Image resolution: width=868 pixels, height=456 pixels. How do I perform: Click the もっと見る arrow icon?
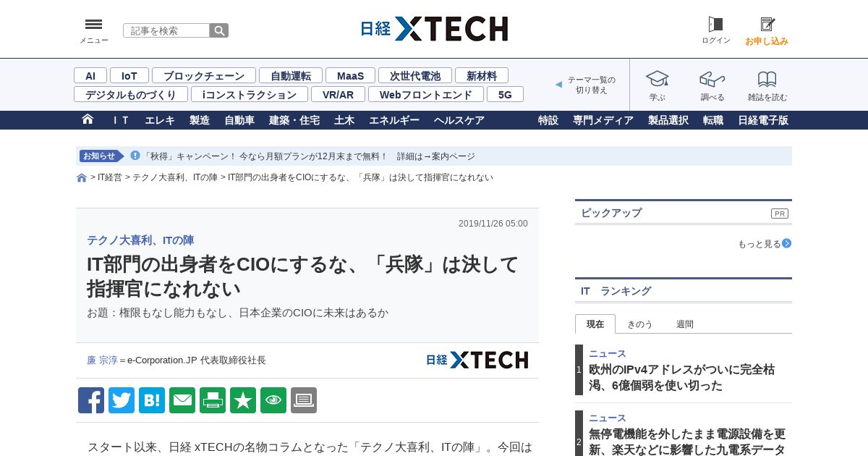point(786,243)
